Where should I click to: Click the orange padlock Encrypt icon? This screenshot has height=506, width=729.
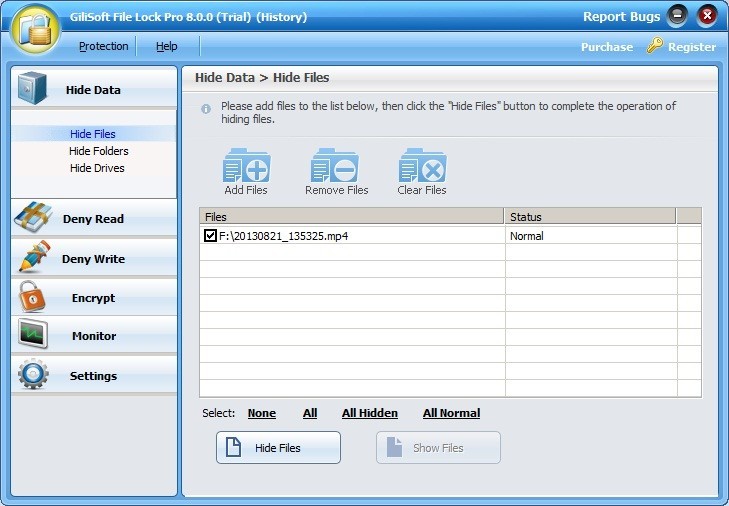(x=32, y=296)
